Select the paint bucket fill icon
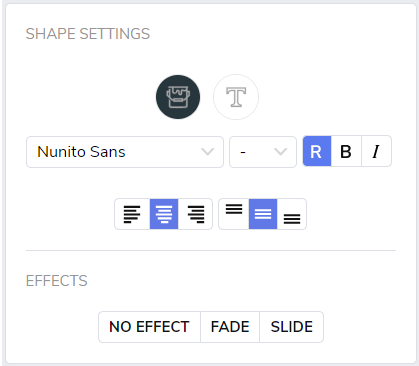Image resolution: width=419 pixels, height=366 pixels. 178,97
